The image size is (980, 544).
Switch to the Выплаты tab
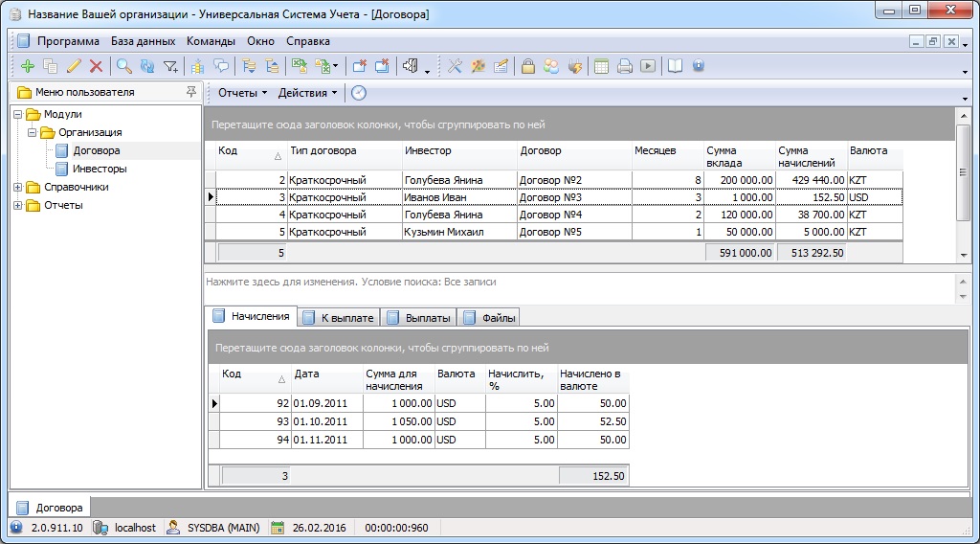click(419, 318)
